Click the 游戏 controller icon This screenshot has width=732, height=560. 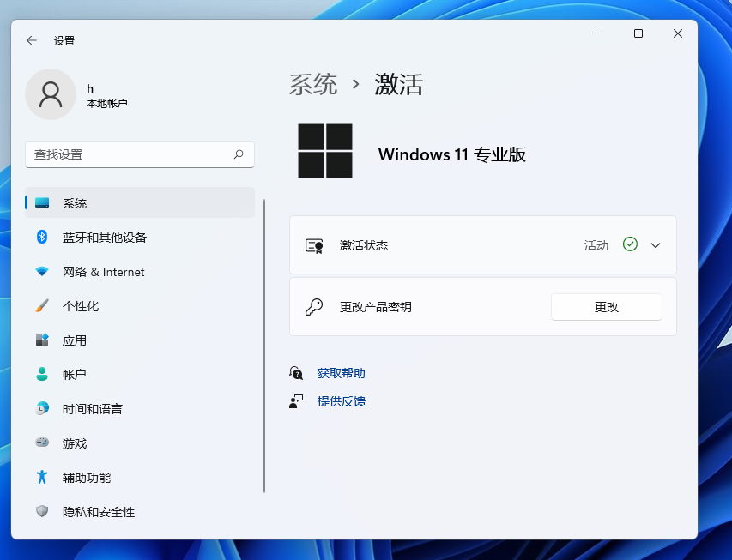point(42,442)
